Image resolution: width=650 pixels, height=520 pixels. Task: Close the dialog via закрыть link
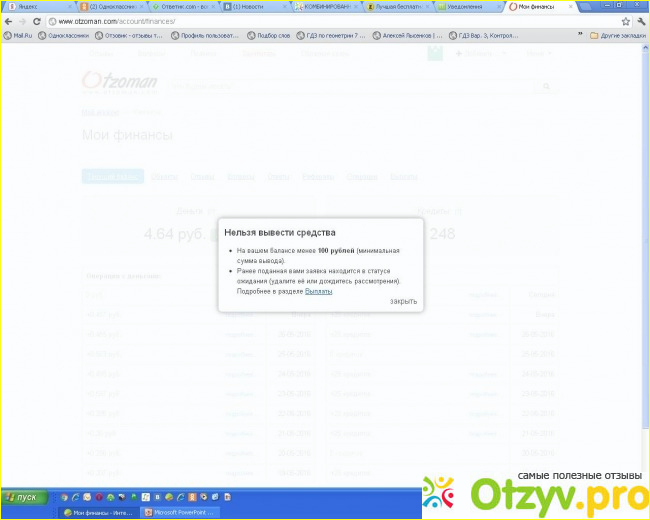tap(403, 301)
